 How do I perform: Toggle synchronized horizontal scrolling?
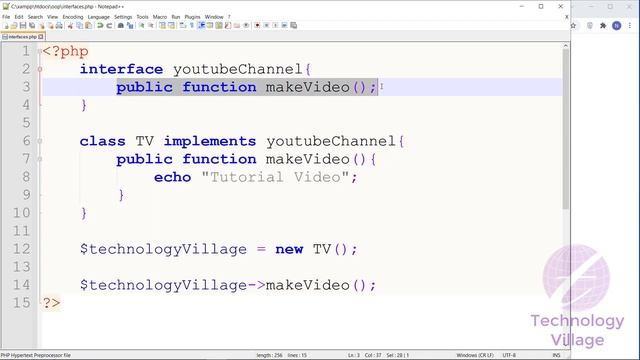[171, 25]
